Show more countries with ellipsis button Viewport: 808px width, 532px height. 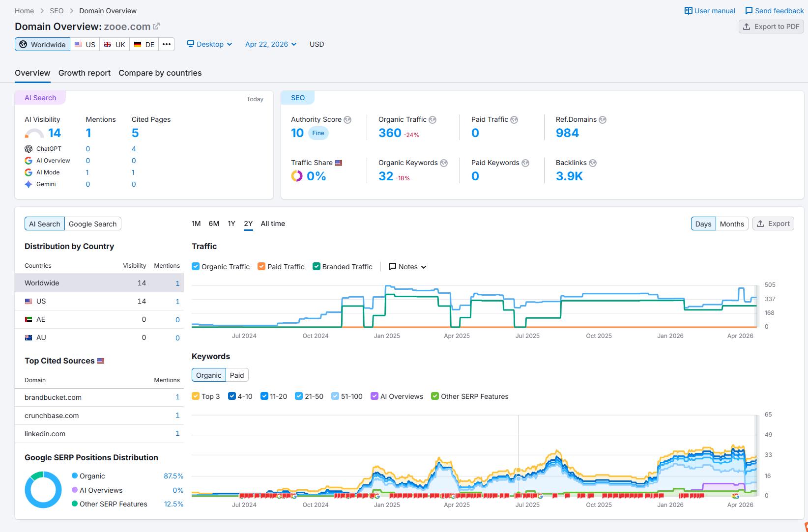coord(167,44)
